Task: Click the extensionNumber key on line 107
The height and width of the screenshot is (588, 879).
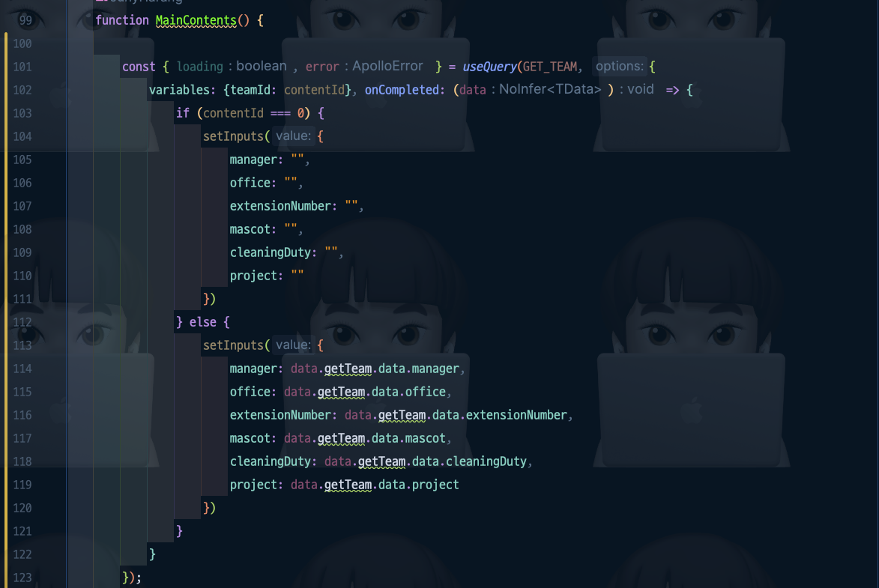Action: pyautogui.click(x=280, y=206)
